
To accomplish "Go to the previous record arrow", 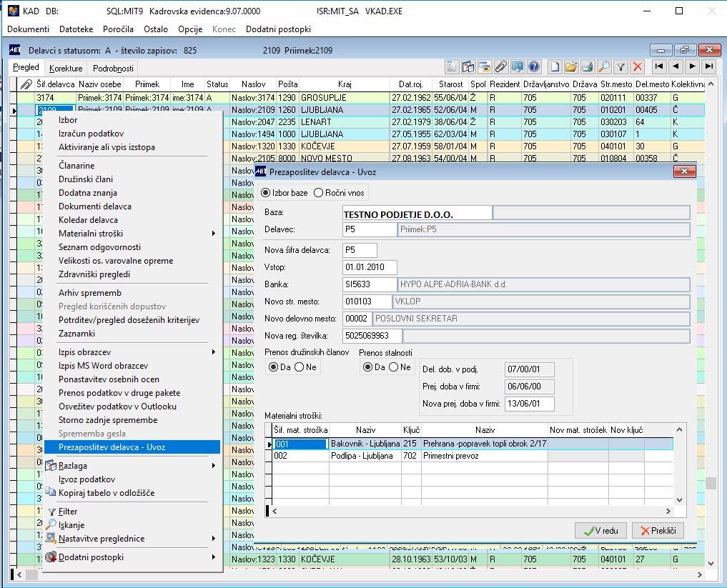I will (676, 66).
